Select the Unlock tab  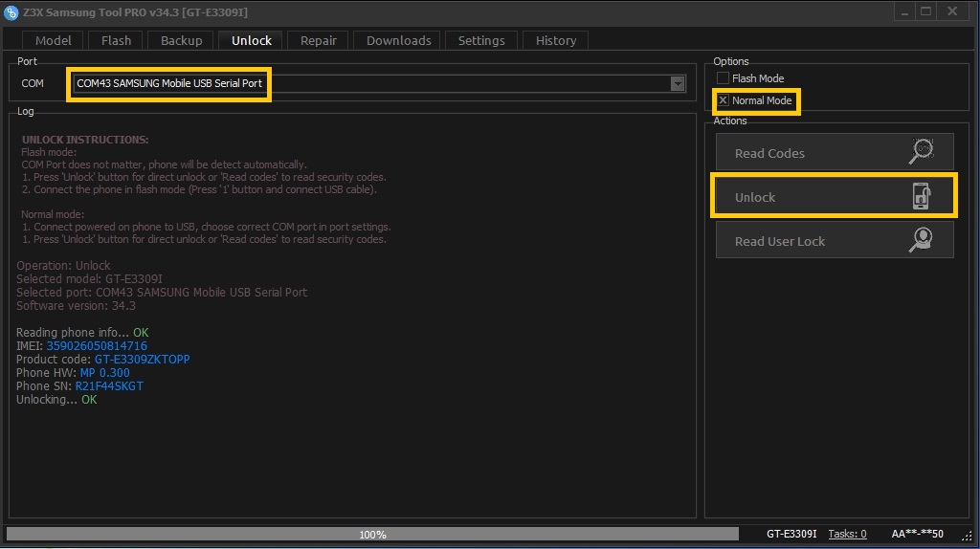click(252, 40)
